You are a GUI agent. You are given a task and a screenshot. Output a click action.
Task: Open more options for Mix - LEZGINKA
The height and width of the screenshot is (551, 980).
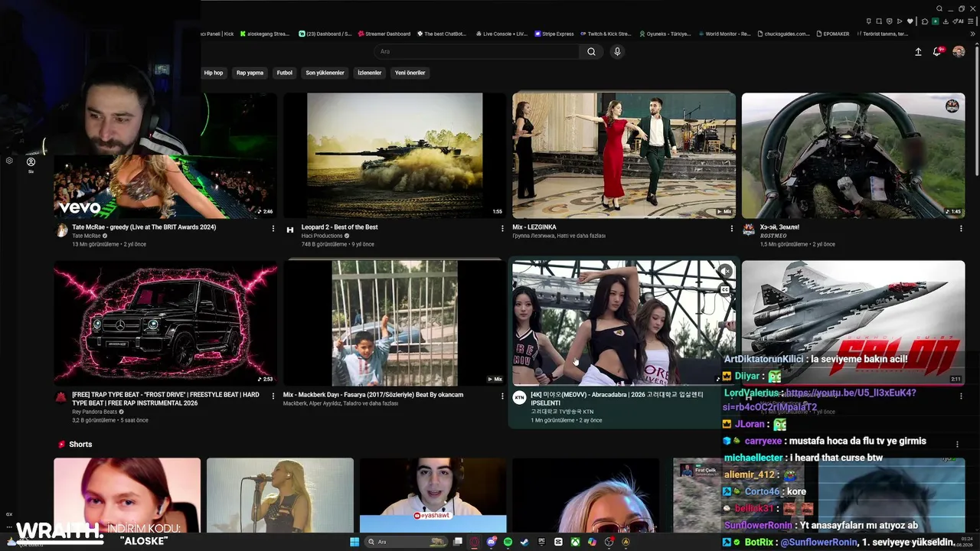[x=732, y=228]
